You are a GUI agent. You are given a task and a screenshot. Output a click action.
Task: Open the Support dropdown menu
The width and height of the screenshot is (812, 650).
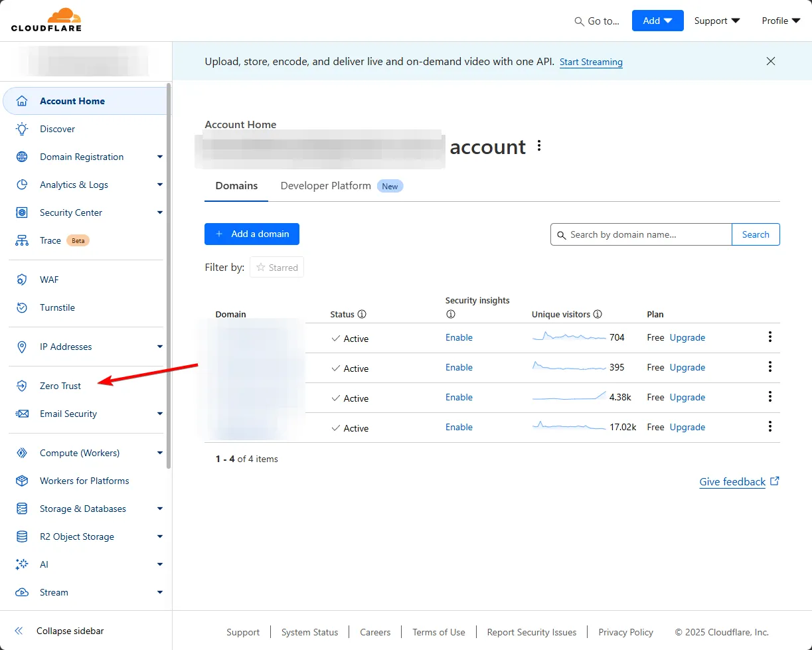717,21
